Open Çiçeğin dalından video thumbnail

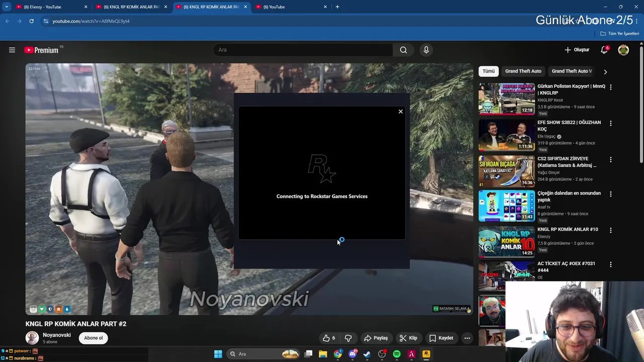[507, 206]
